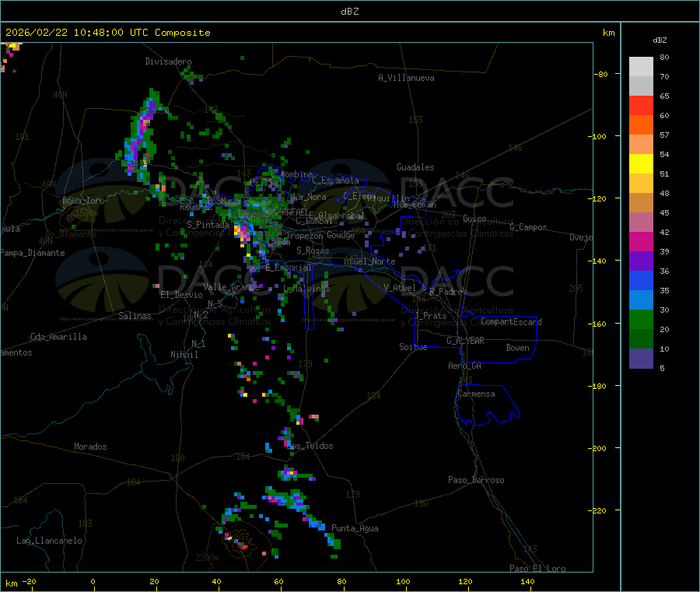Screen dimensions: 700x592
Task: Pick the bright green 20–30 dBZ swatch
Action: (x=641, y=319)
